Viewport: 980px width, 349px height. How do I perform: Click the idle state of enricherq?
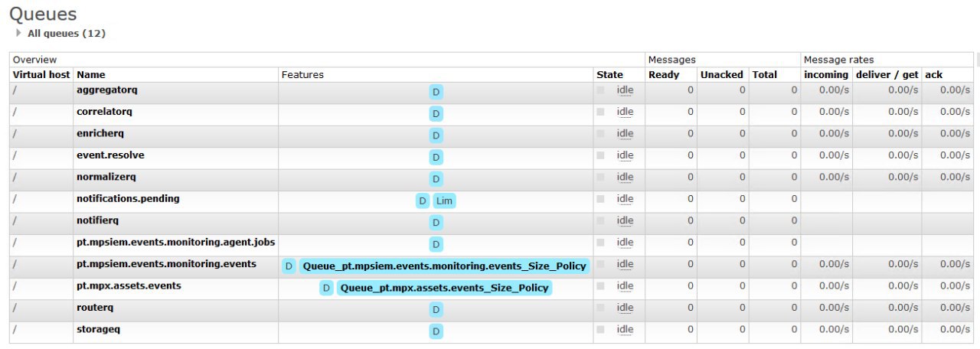pos(626,133)
